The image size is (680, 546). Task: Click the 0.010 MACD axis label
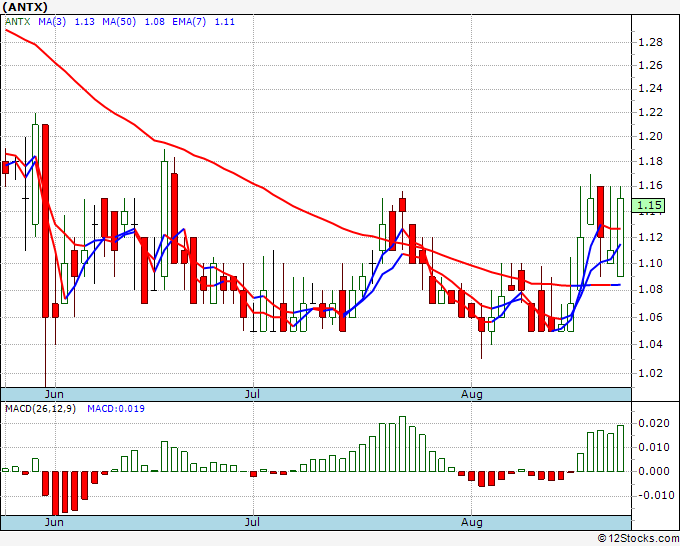(x=654, y=447)
